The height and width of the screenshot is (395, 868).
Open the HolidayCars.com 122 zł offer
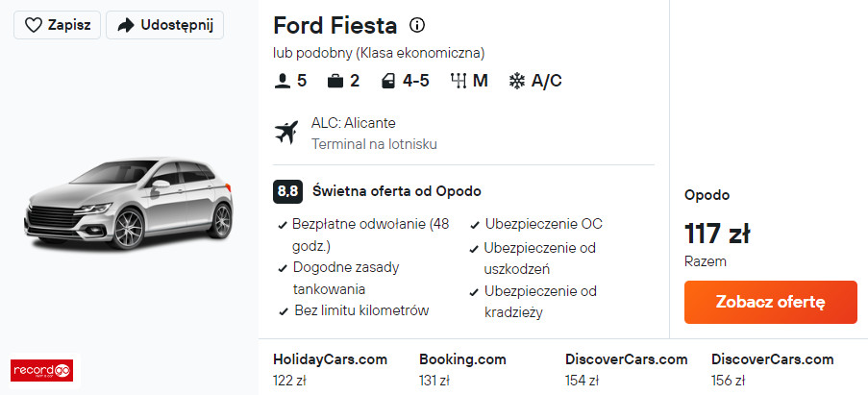(330, 369)
